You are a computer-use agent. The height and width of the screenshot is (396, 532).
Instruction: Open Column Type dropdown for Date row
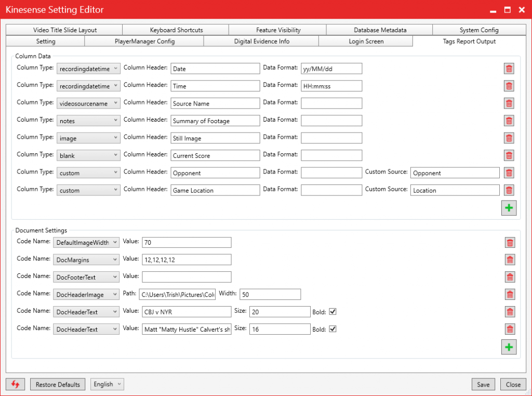(88, 69)
